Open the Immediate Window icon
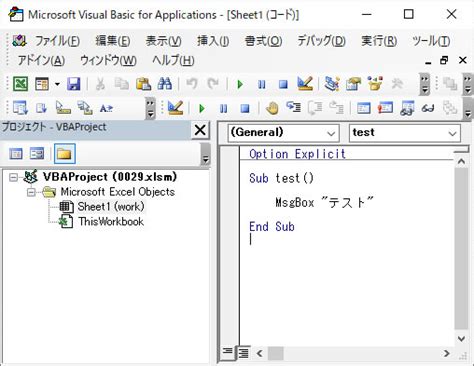The width and height of the screenshot is (474, 366). tap(385, 108)
